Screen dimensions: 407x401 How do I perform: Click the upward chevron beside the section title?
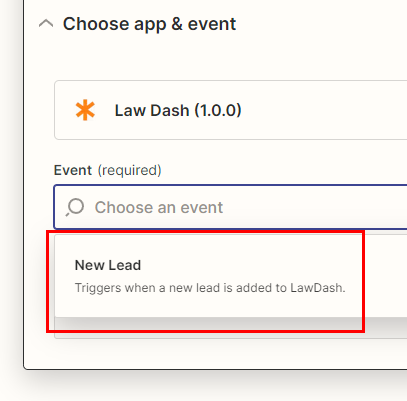click(46, 24)
